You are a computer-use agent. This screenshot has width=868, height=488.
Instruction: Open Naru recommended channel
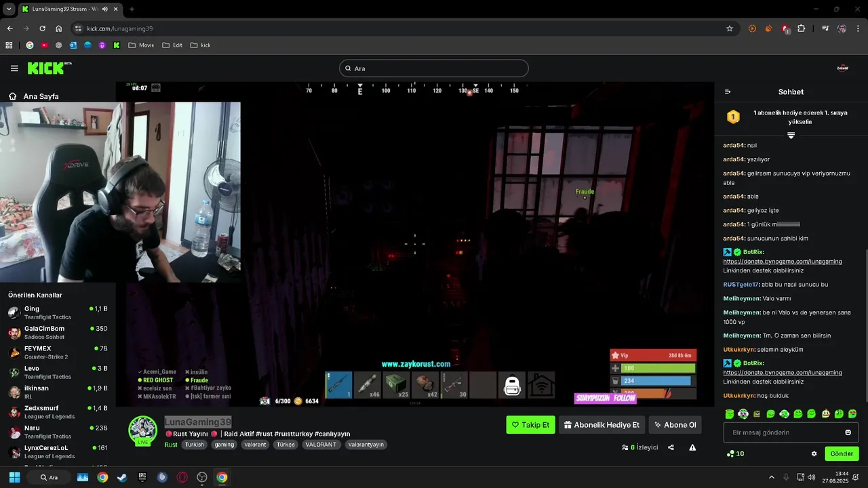point(58,432)
